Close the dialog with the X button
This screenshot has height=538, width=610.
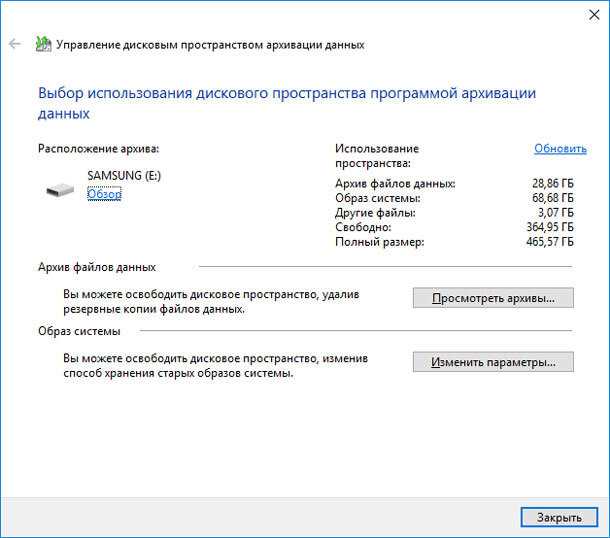pyautogui.click(x=594, y=15)
